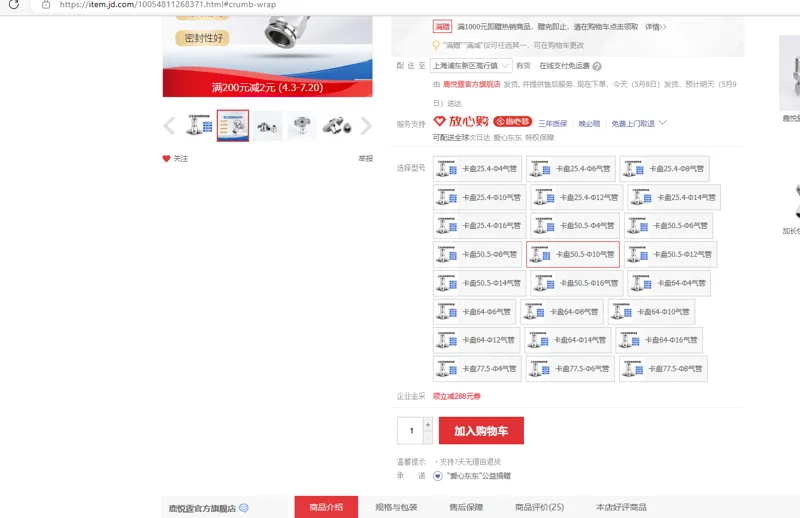
Task: Select the third product thumbnail image
Action: 267,126
